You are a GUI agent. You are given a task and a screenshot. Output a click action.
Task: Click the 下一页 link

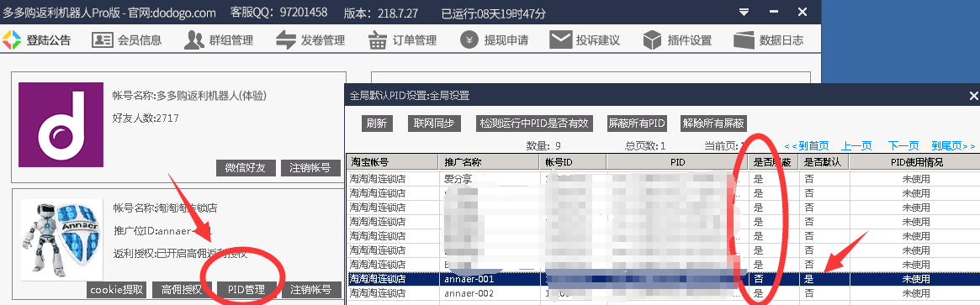[903, 146]
